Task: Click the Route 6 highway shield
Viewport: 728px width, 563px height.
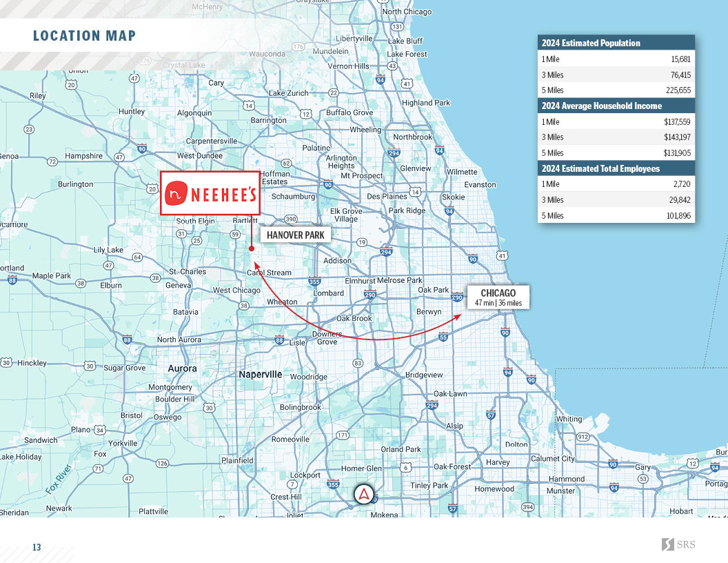Action: pos(406,467)
